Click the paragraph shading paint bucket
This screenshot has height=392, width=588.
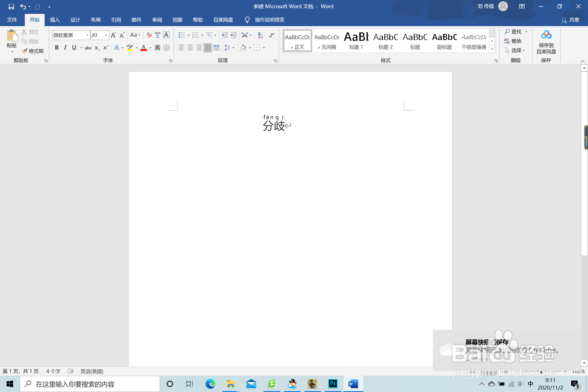pos(243,48)
